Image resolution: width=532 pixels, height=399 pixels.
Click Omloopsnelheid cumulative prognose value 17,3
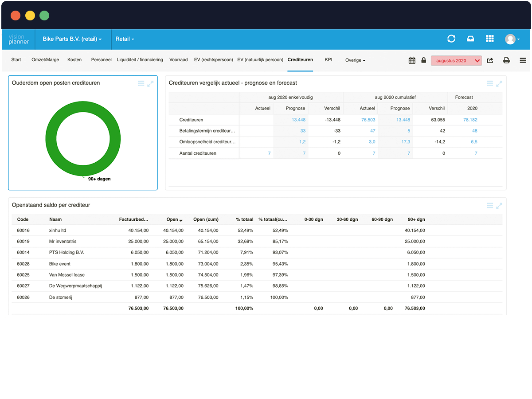[x=406, y=142]
